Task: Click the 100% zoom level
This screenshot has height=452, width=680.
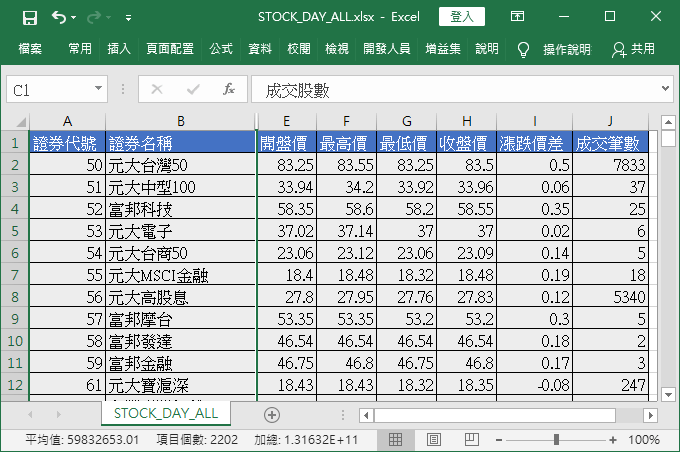Action: pos(644,440)
